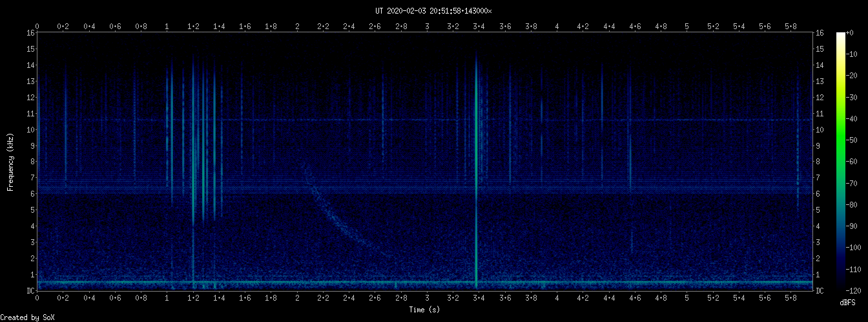
Task: Click the UT 2020-02-03 timestamp title
Action: tap(433, 11)
